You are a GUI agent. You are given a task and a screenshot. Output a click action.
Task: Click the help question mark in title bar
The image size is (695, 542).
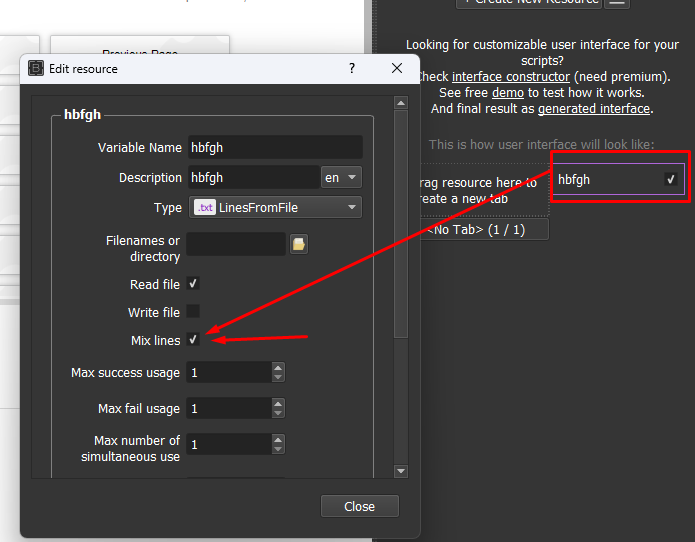pos(351,69)
